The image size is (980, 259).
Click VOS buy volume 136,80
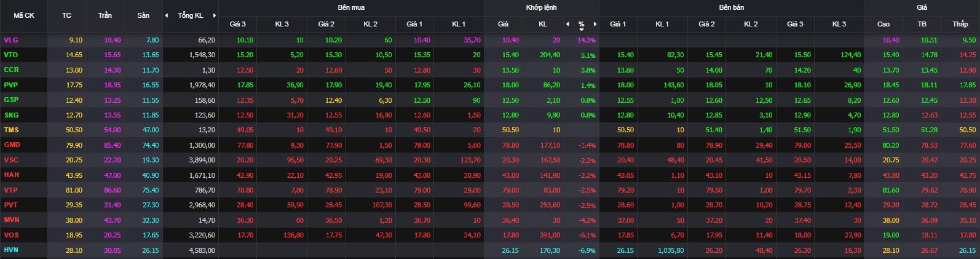coord(292,235)
